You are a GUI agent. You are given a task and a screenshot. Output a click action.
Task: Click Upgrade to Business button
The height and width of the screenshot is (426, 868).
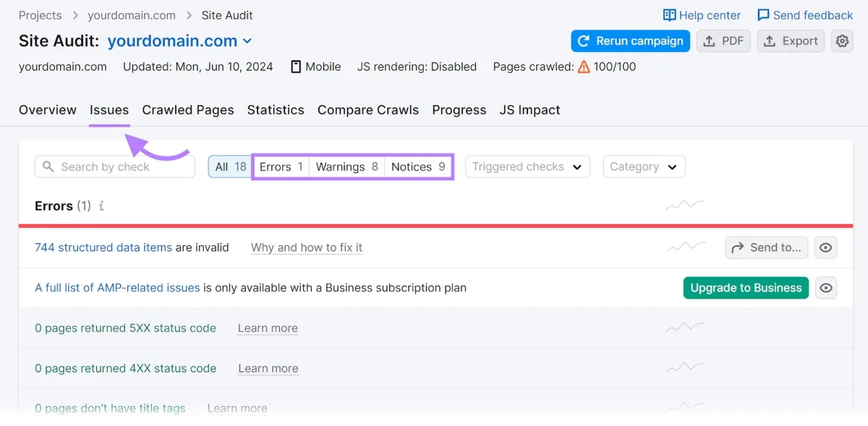pyautogui.click(x=746, y=288)
